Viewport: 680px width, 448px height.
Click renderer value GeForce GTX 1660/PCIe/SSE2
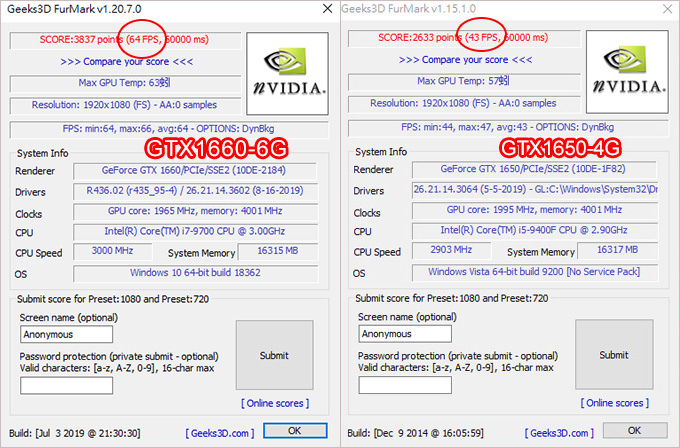pyautogui.click(x=195, y=171)
